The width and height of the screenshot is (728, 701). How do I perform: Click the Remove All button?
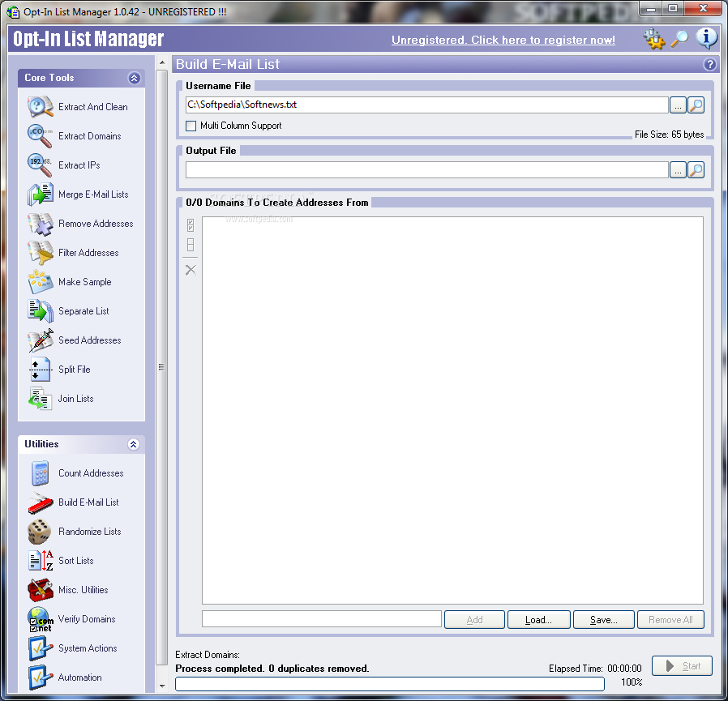tap(671, 620)
